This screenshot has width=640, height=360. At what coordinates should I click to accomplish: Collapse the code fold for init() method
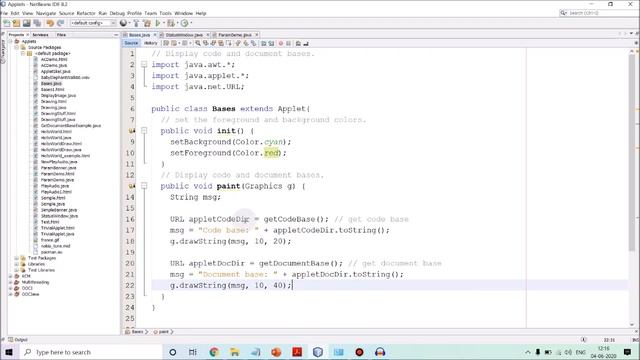click(144, 131)
